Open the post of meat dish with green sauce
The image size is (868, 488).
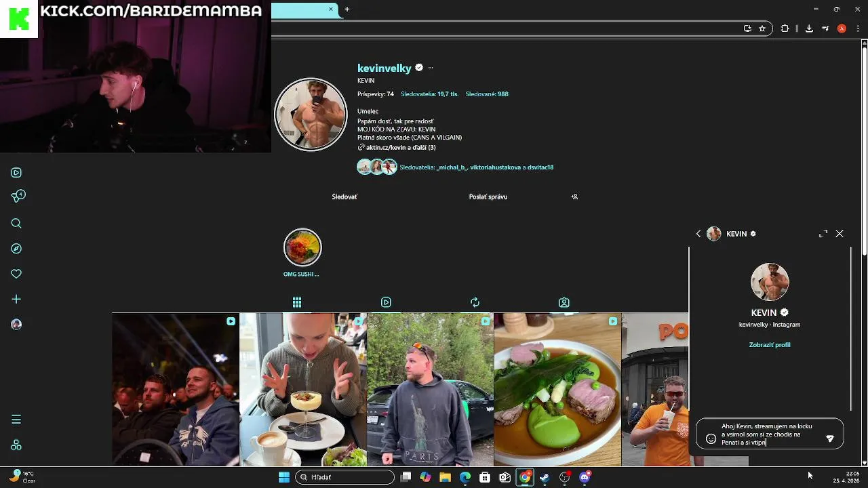(557, 390)
